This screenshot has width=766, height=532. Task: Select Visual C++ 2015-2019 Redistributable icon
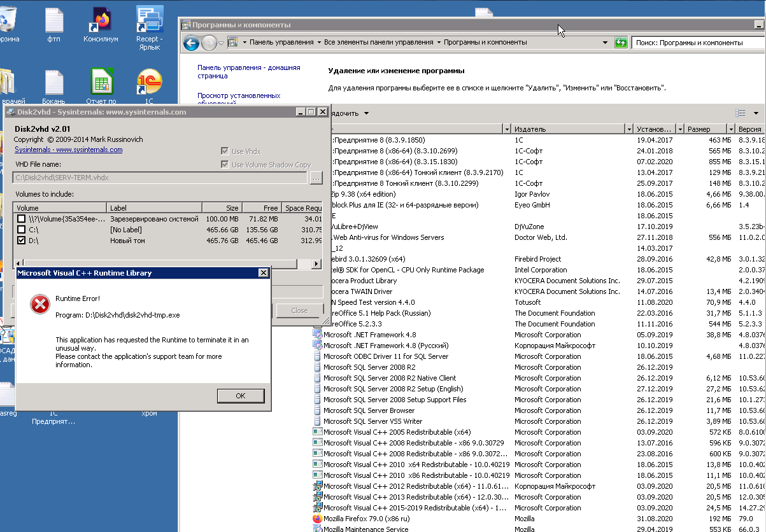click(x=318, y=508)
